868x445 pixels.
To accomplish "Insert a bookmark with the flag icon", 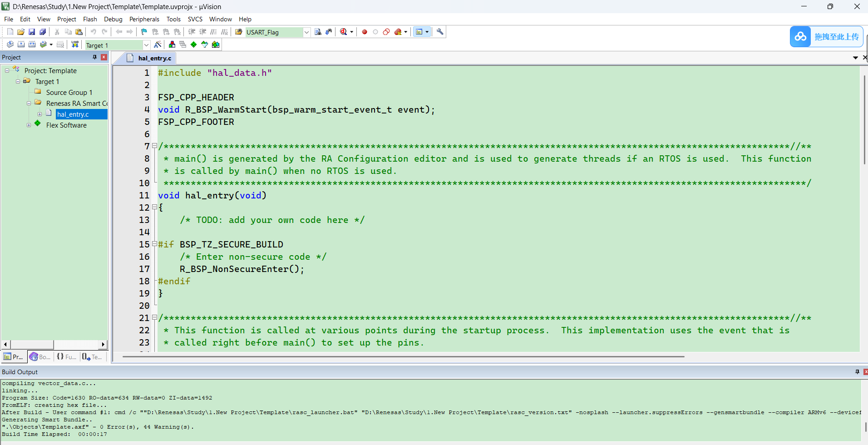I will (x=144, y=32).
